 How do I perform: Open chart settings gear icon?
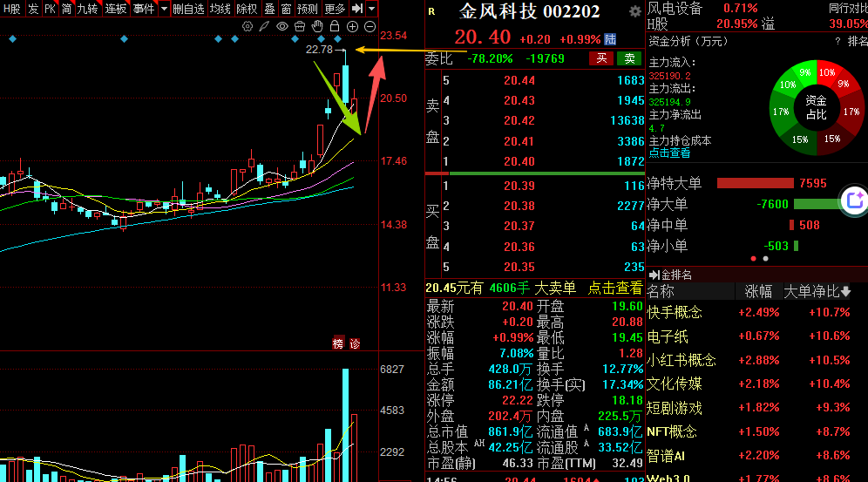(248, 26)
